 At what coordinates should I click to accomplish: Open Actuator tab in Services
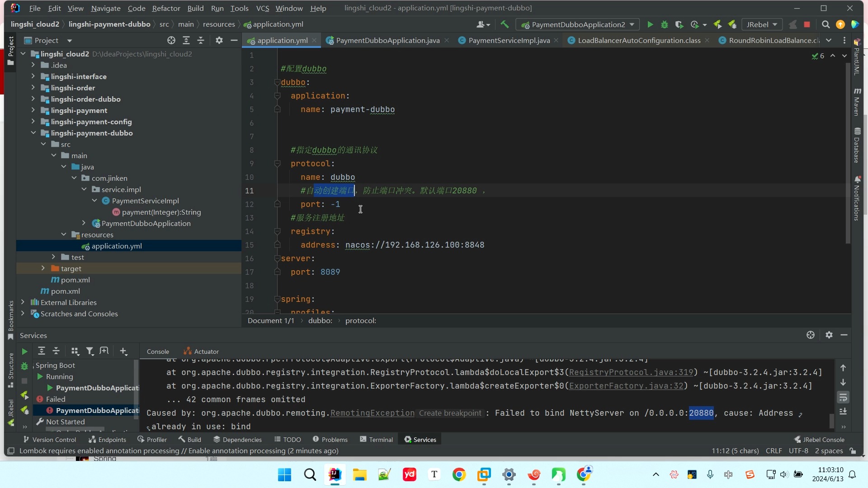202,351
